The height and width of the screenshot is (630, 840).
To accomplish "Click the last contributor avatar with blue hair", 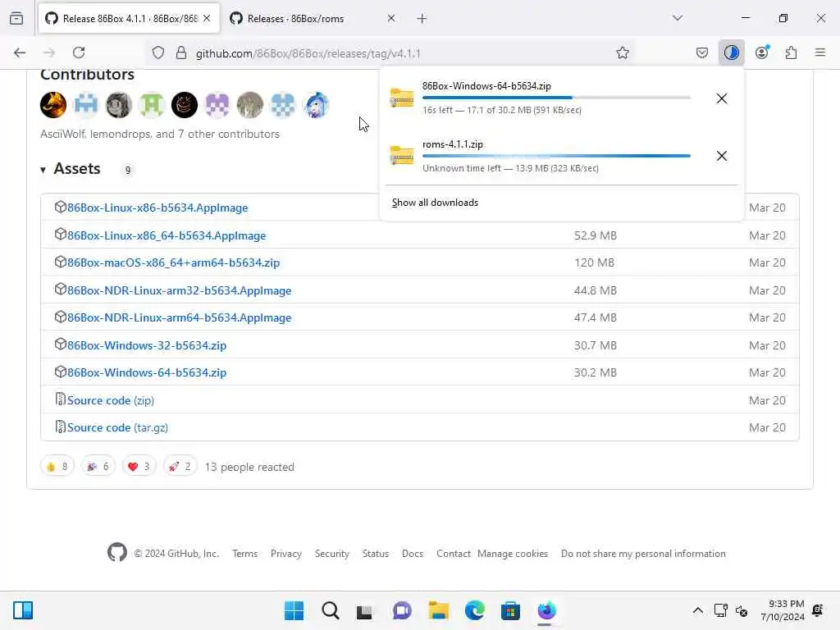I will (x=316, y=105).
